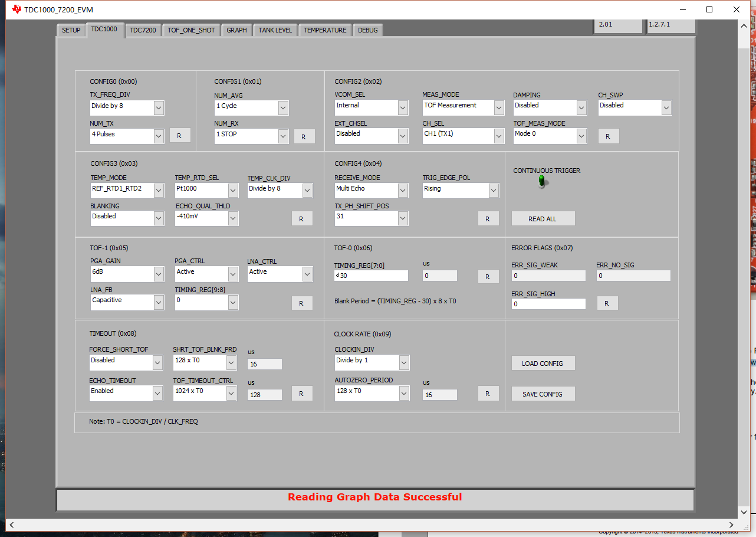Click the R button in TOF-1 section
This screenshot has width=756, height=537.
(301, 303)
